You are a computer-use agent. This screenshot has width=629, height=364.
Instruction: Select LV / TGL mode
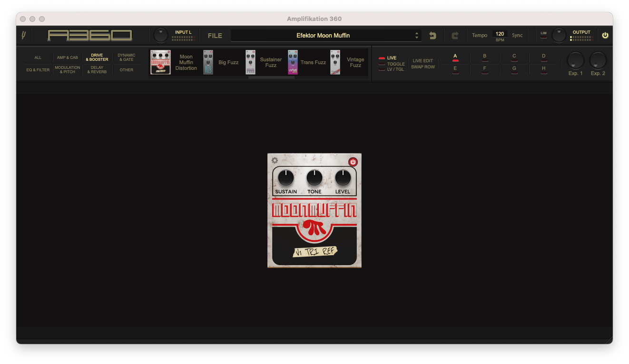point(391,69)
